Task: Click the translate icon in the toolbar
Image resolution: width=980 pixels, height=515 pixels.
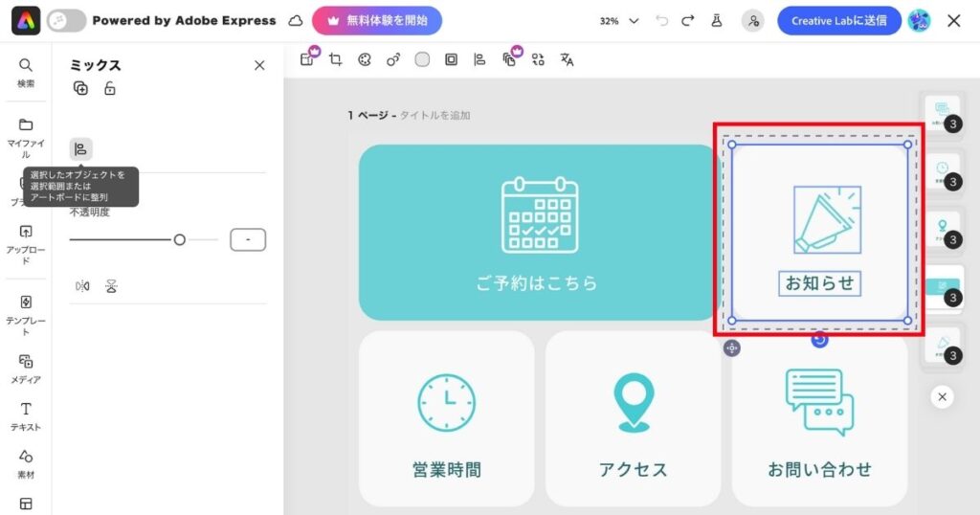Action: (567, 59)
